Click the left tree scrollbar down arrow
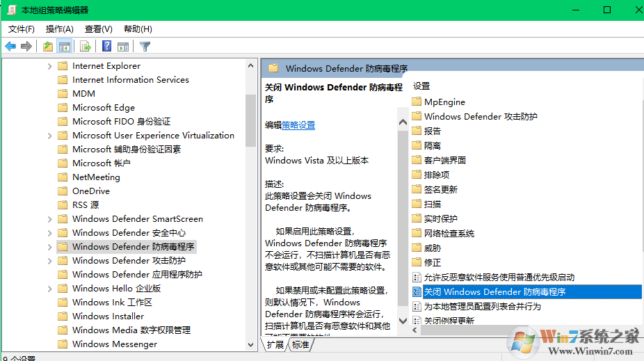The height and width of the screenshot is (361, 644). tap(251, 344)
